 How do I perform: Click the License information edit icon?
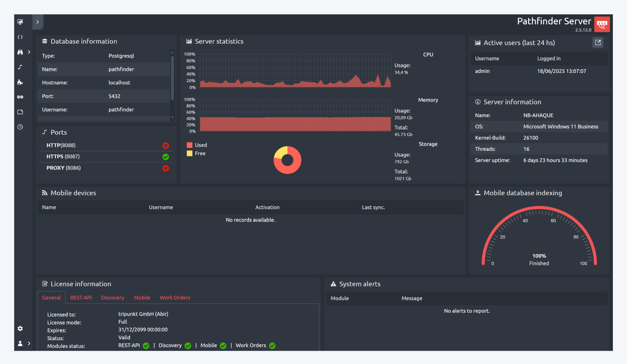pyautogui.click(x=45, y=284)
